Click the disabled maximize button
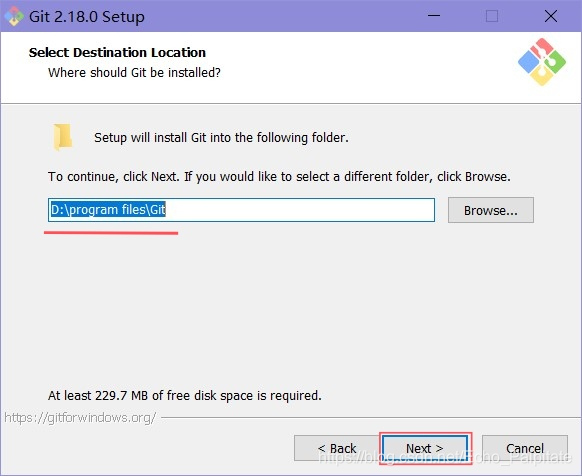 492,16
